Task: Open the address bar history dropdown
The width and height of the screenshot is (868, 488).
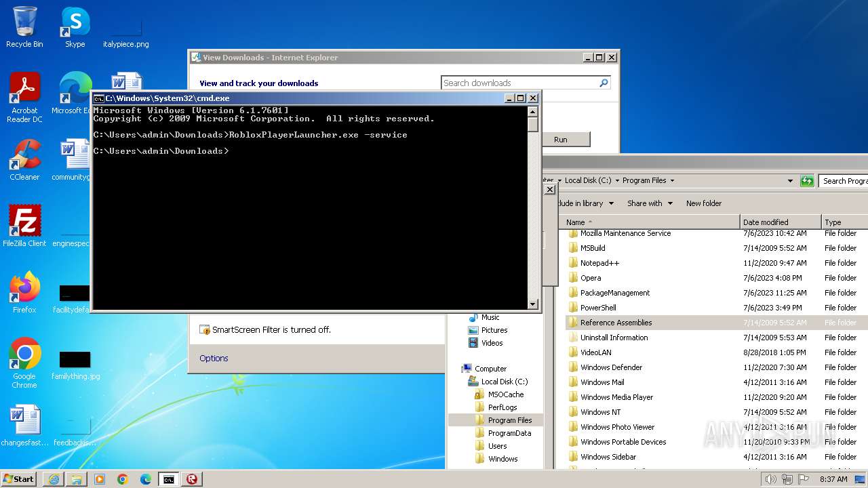Action: pyautogui.click(x=790, y=181)
